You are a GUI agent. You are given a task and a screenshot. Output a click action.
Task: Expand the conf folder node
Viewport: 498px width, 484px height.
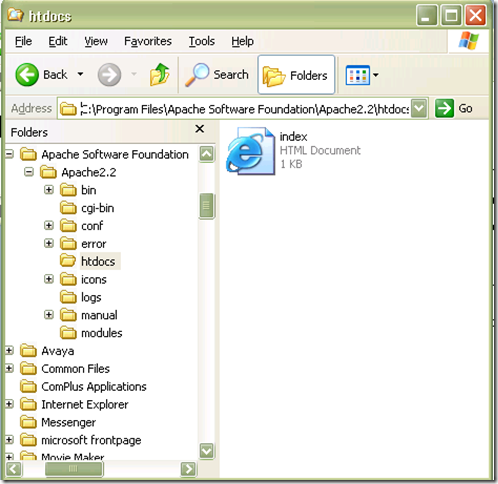pos(49,225)
